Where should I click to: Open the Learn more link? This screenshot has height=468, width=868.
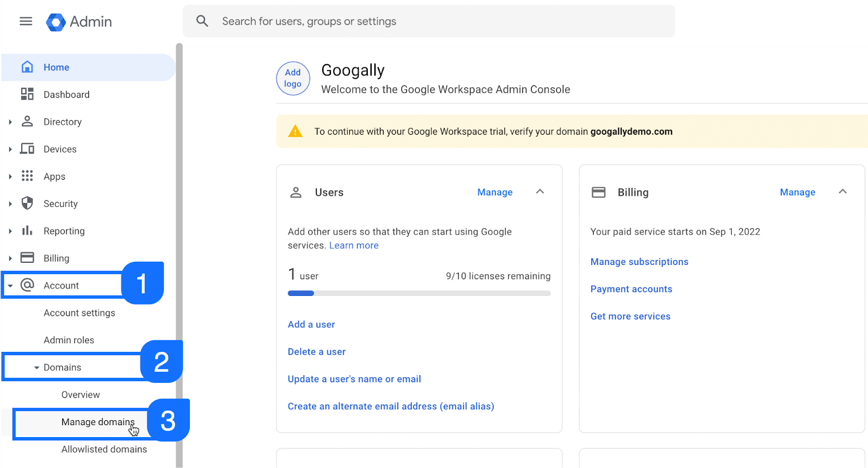click(354, 245)
